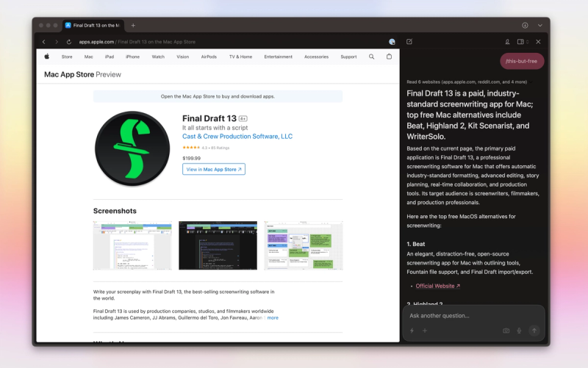
Task: Click the View in Mac App Store button
Action: tap(214, 169)
